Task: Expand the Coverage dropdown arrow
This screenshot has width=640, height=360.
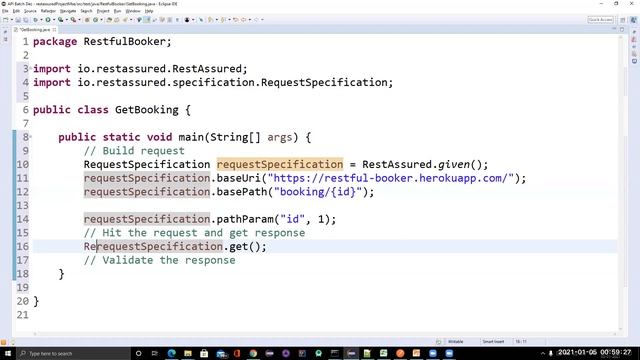Action: (x=67, y=20)
